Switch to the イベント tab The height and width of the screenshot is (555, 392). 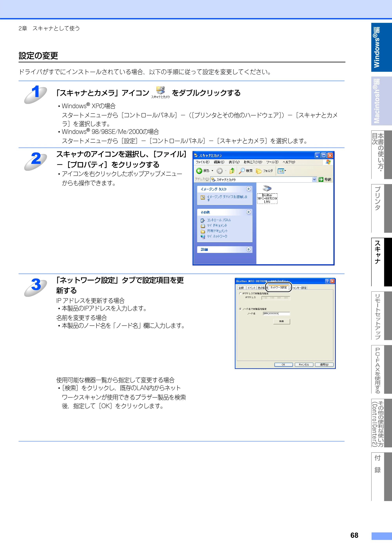[251, 288]
